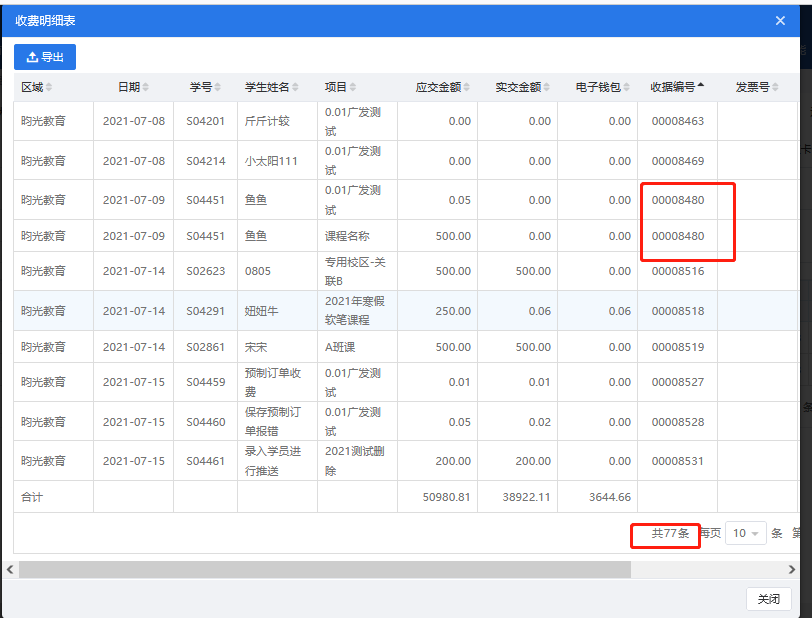
Task: Click student name 宋宋
Action: click(x=255, y=347)
